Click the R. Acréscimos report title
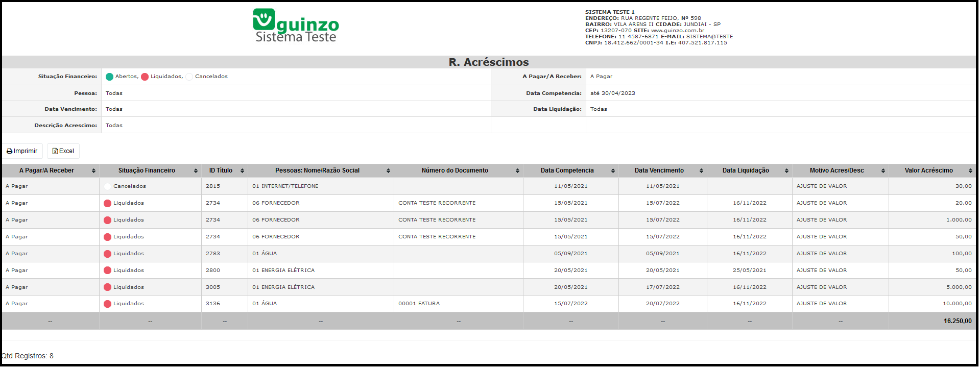Screen dimensions: 980x368 point(489,62)
